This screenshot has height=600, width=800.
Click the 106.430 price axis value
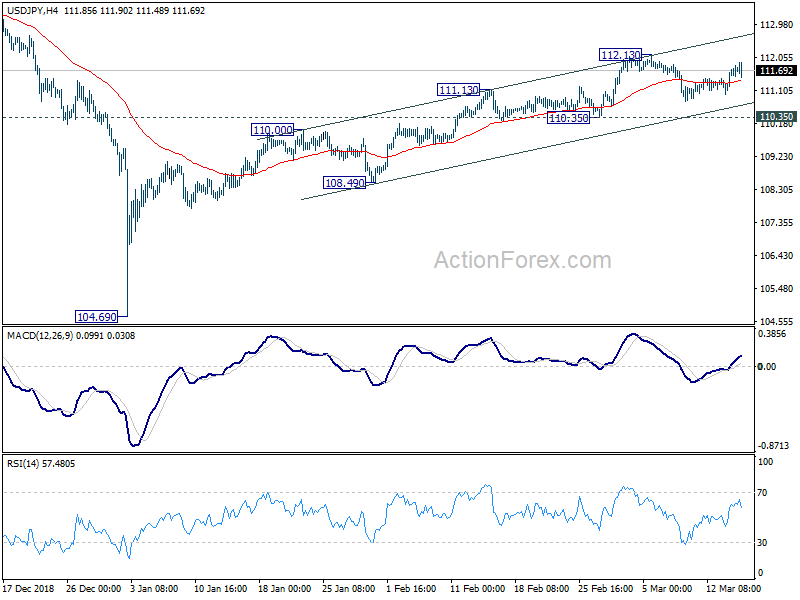777,256
